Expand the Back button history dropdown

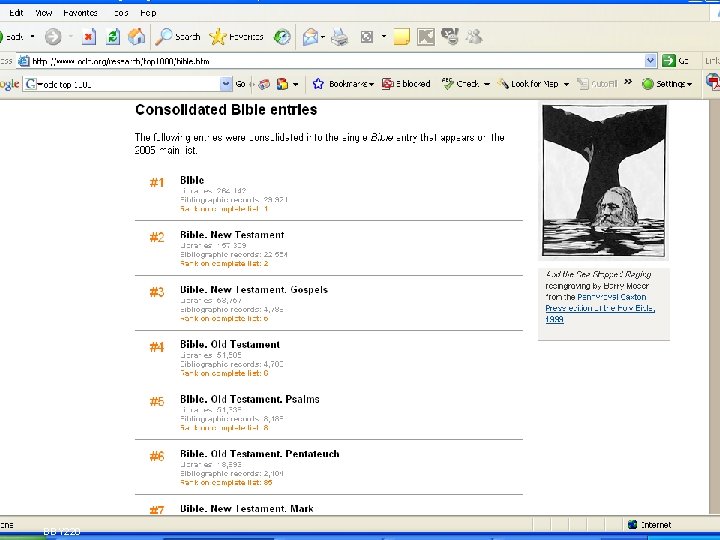tap(33, 36)
